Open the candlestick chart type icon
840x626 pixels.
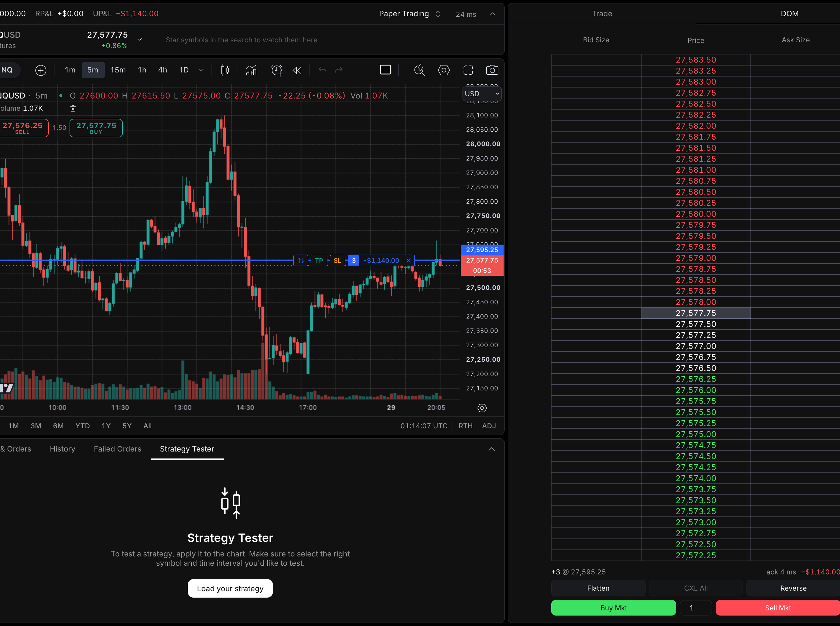225,70
